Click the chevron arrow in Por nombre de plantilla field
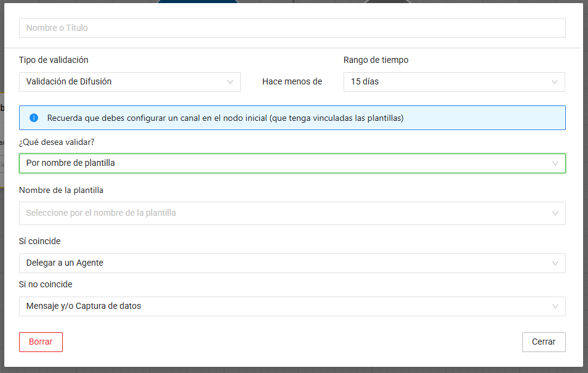The height and width of the screenshot is (373, 588). pyautogui.click(x=555, y=163)
